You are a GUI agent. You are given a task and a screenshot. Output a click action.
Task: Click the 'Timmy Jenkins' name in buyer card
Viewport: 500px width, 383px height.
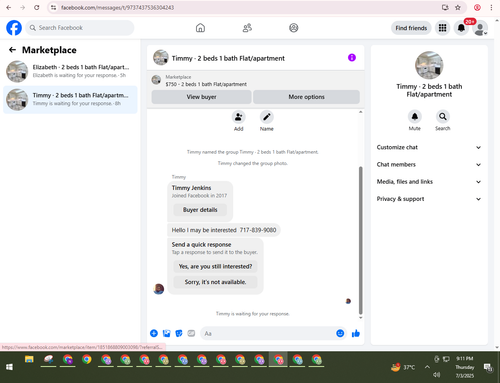tap(191, 188)
